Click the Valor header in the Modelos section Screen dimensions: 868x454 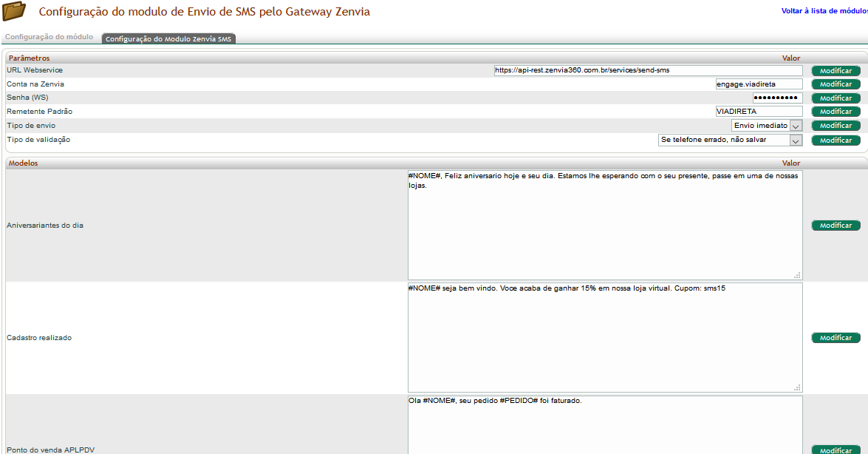point(791,163)
